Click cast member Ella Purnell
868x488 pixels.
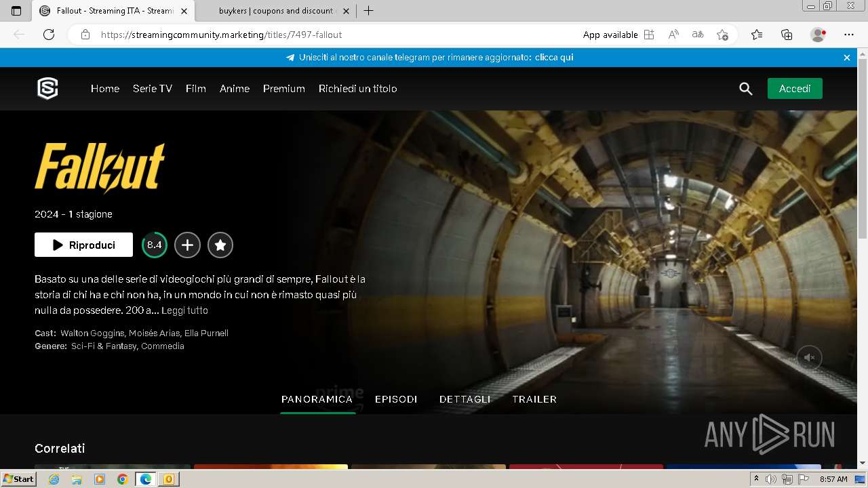point(206,333)
